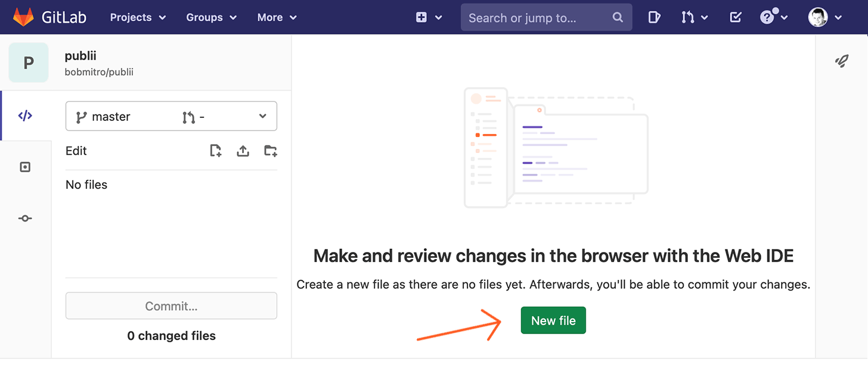This screenshot has width=868, height=371.
Task: Click the New directory icon
Action: [x=270, y=151]
